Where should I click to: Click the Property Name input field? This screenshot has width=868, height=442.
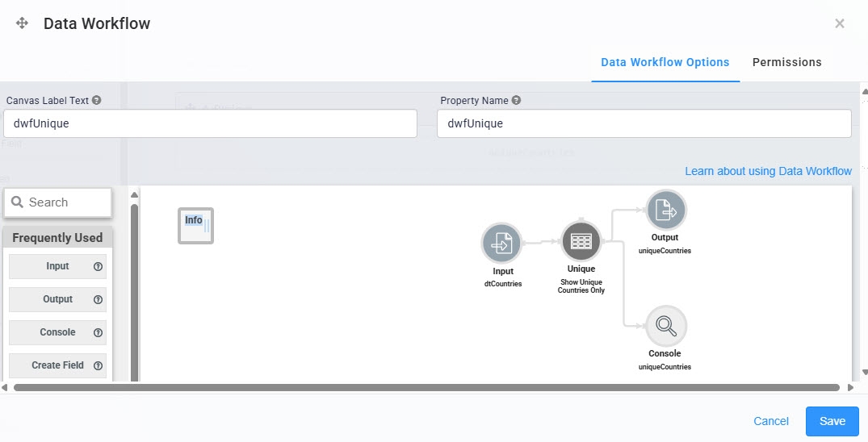pyautogui.click(x=644, y=123)
